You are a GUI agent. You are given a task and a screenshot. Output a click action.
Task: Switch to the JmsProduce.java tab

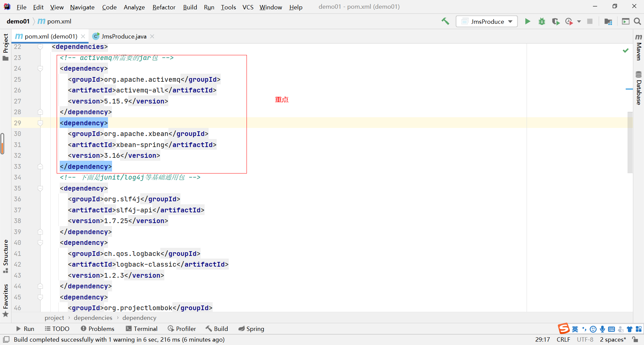pyautogui.click(x=124, y=36)
